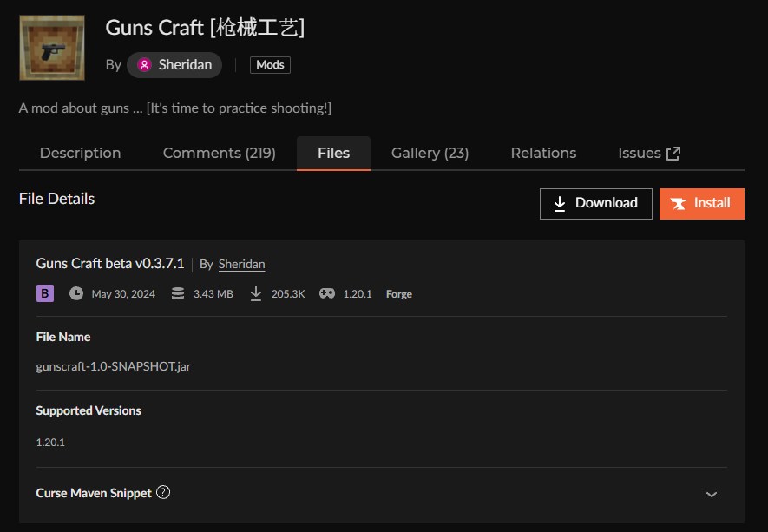Open the Gallery tab
Image resolution: width=768 pixels, height=532 pixels.
click(x=430, y=153)
